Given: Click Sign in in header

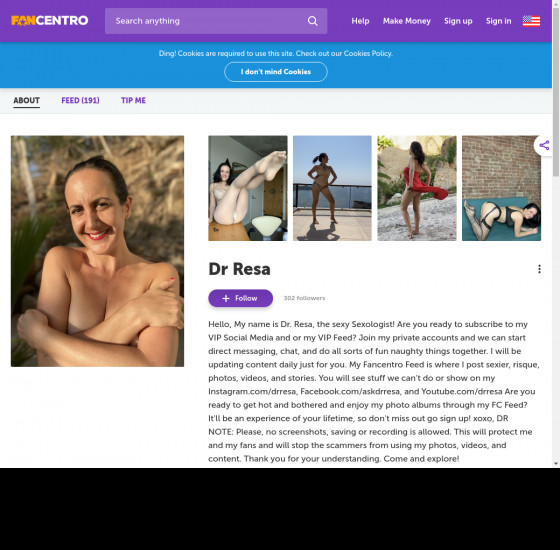Looking at the screenshot, I should click(x=498, y=21).
